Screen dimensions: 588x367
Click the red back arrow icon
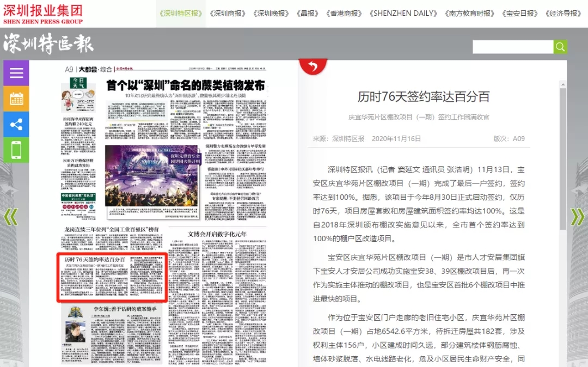tap(313, 66)
